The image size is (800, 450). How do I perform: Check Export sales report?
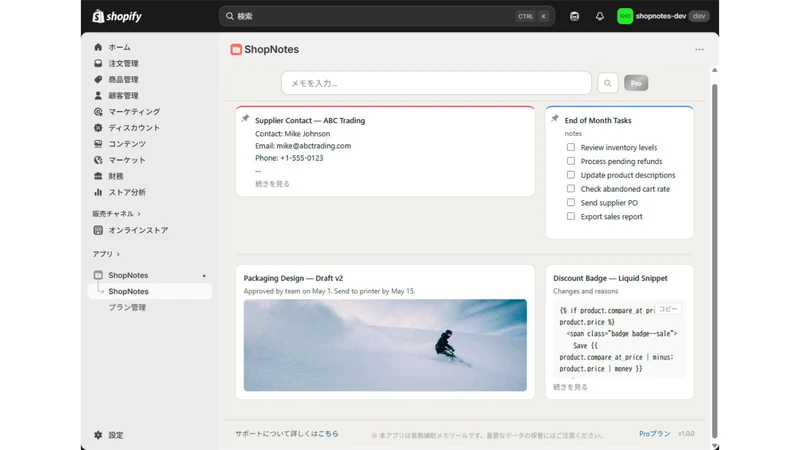click(571, 216)
